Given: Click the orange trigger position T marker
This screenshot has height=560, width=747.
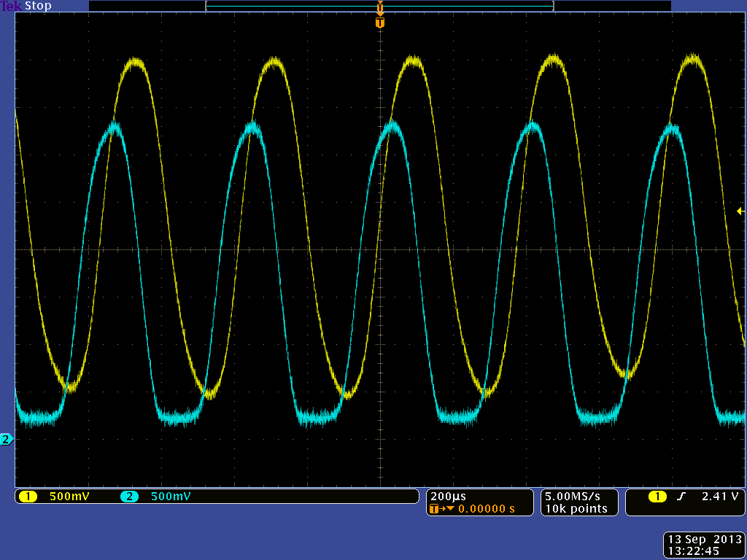Looking at the screenshot, I should tap(379, 22).
